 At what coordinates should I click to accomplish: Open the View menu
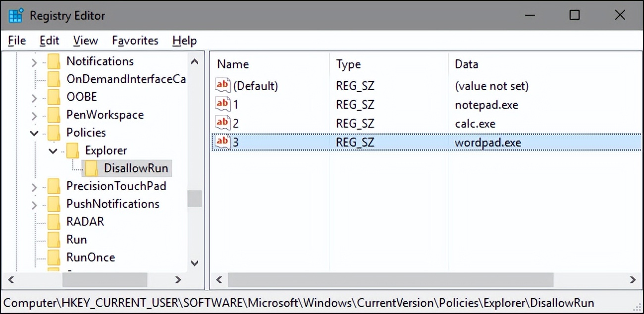[85, 40]
